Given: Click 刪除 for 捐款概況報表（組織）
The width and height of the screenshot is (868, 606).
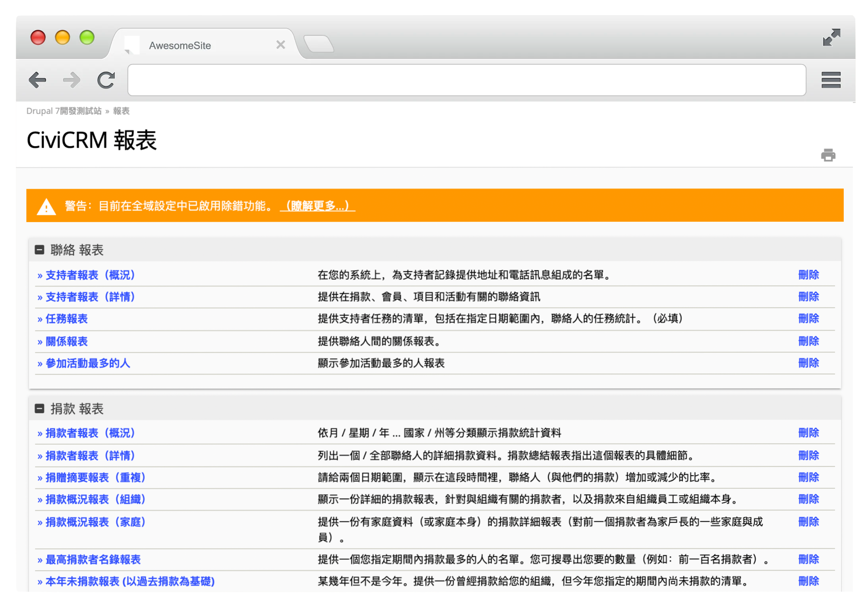Looking at the screenshot, I should tap(808, 499).
